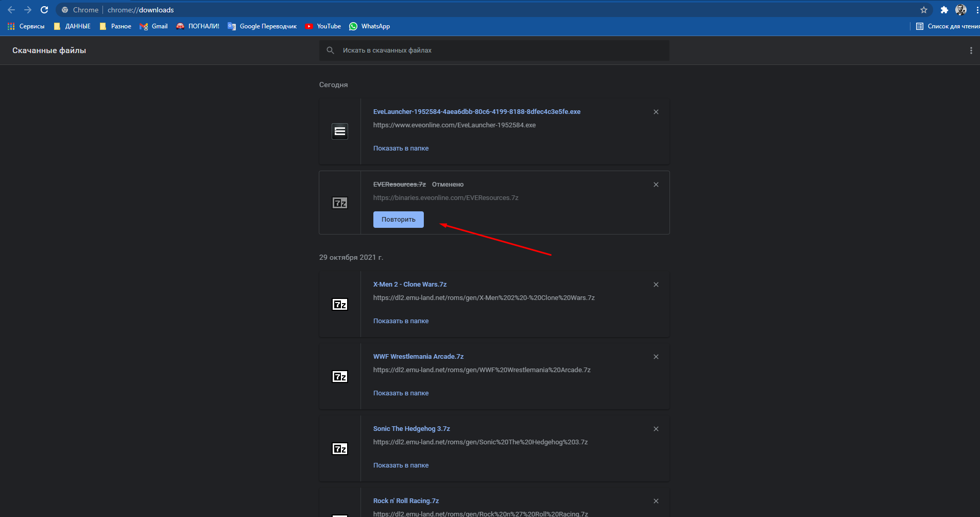Click the 29 октября 2021 г. date heading
The height and width of the screenshot is (517, 980).
point(351,257)
